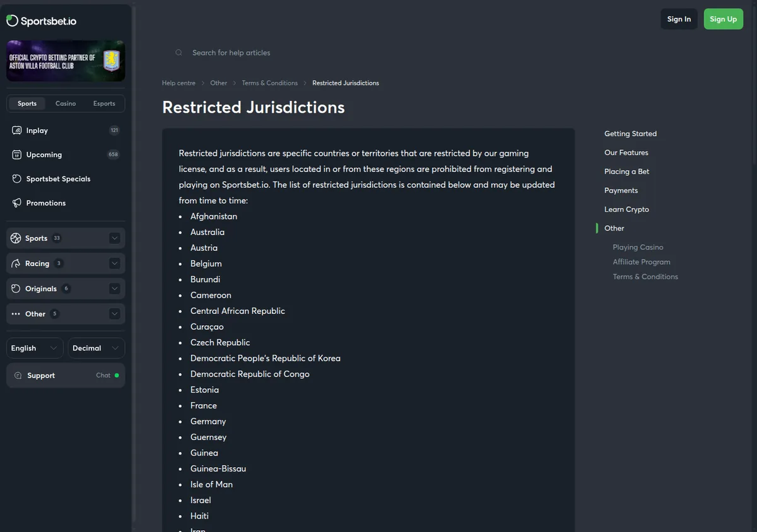Select the Other help section
Screen dimensions: 757x532
(614, 228)
